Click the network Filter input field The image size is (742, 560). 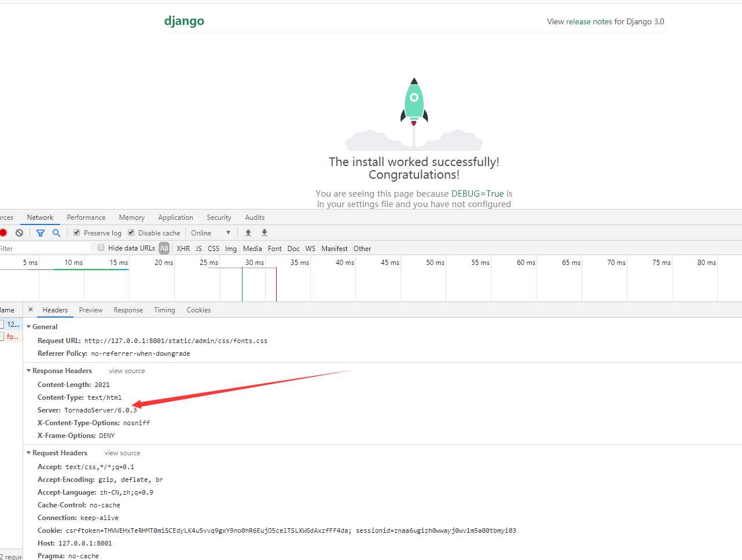tap(45, 248)
